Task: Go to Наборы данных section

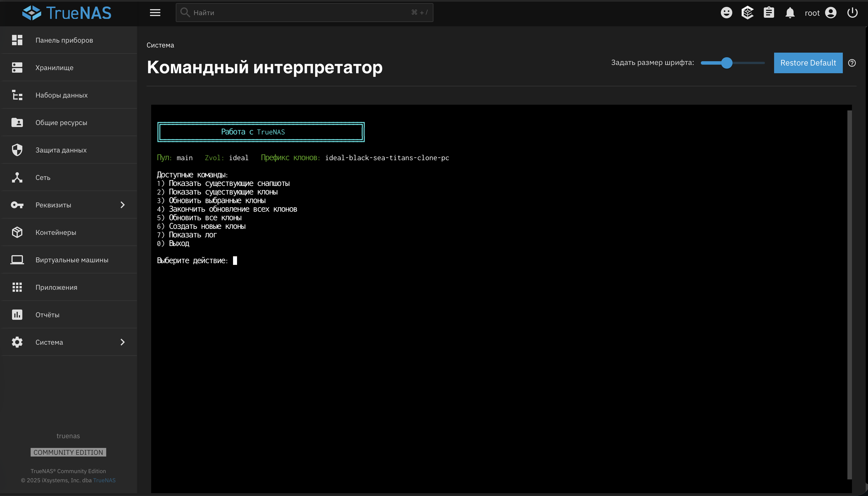Action: (x=61, y=95)
